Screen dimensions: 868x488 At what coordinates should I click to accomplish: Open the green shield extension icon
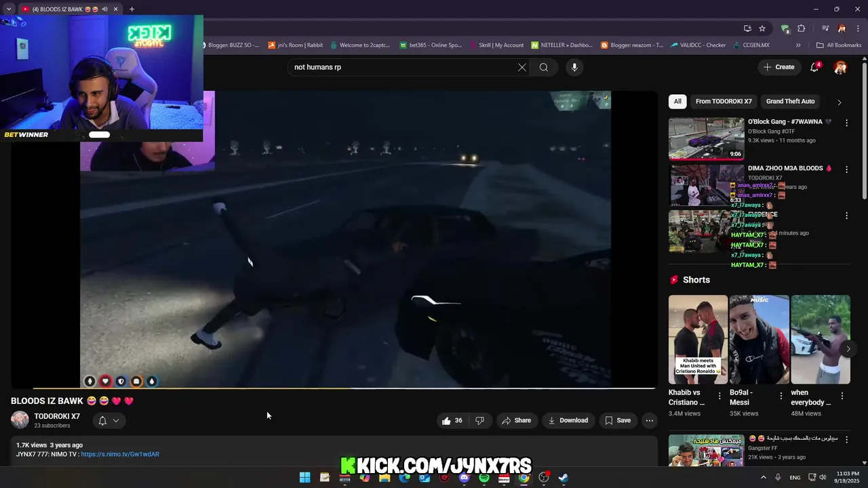(x=785, y=28)
